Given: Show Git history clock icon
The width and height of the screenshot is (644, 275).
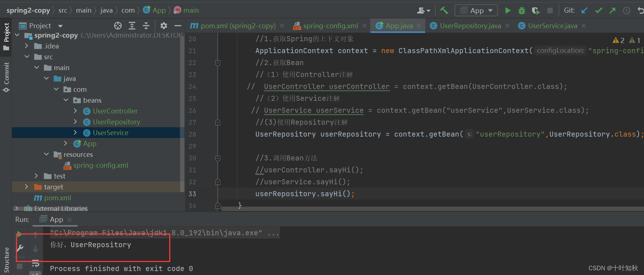Looking at the screenshot, I should tap(626, 10).
